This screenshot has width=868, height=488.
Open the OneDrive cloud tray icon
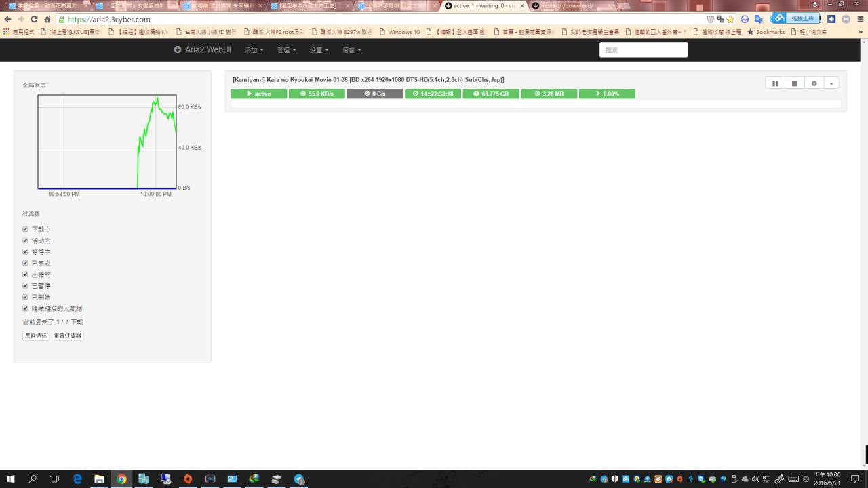(x=745, y=479)
